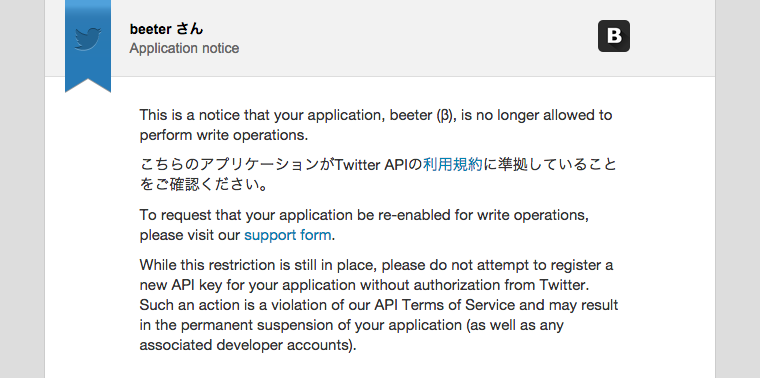The height and width of the screenshot is (378, 760).
Task: Open the 利用規約 terms link
Action: click(x=453, y=165)
